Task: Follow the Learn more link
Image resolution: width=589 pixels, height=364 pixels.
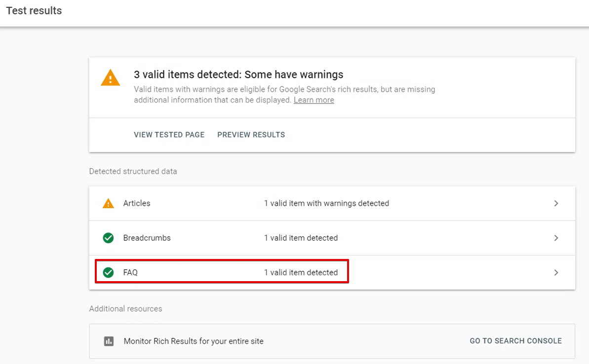Action: tap(314, 100)
